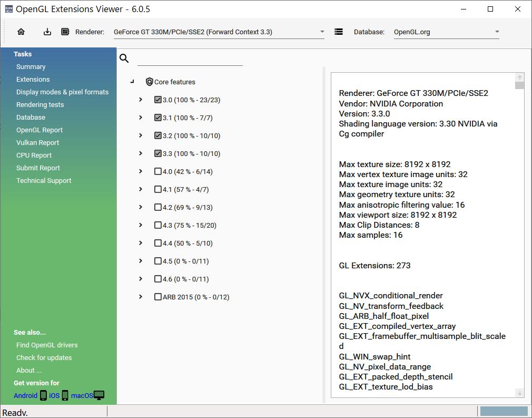Check the 4.5 core version checkbox
532x418 pixels.
pyautogui.click(x=158, y=261)
